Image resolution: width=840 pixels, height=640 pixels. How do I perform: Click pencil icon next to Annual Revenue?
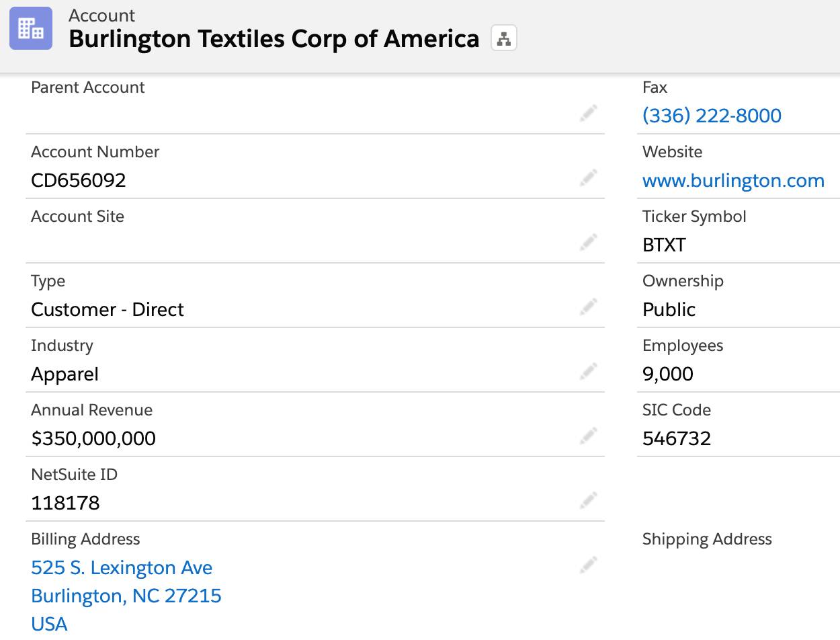tap(589, 436)
